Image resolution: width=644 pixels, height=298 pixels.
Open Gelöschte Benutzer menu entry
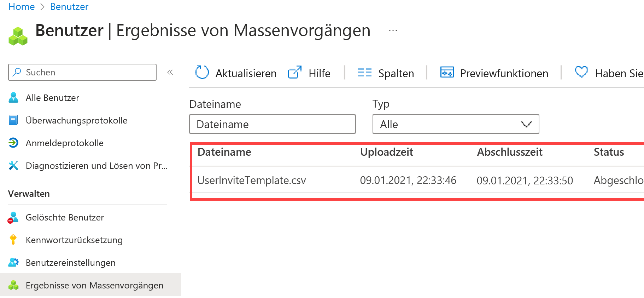(65, 217)
